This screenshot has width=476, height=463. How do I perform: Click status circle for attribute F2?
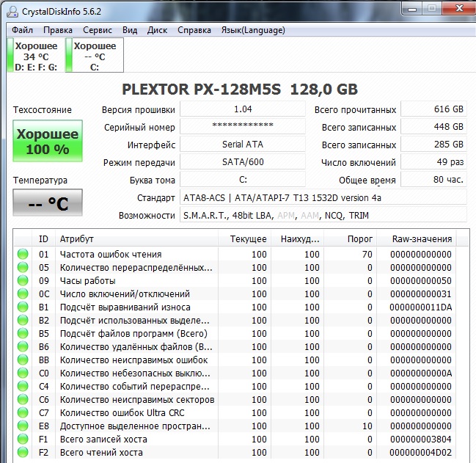[23, 452]
